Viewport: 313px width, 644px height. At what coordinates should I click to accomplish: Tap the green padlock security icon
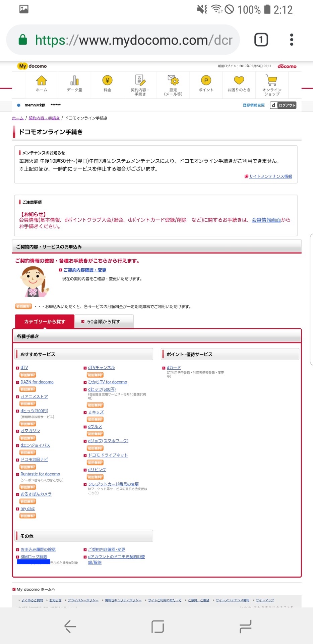click(23, 40)
